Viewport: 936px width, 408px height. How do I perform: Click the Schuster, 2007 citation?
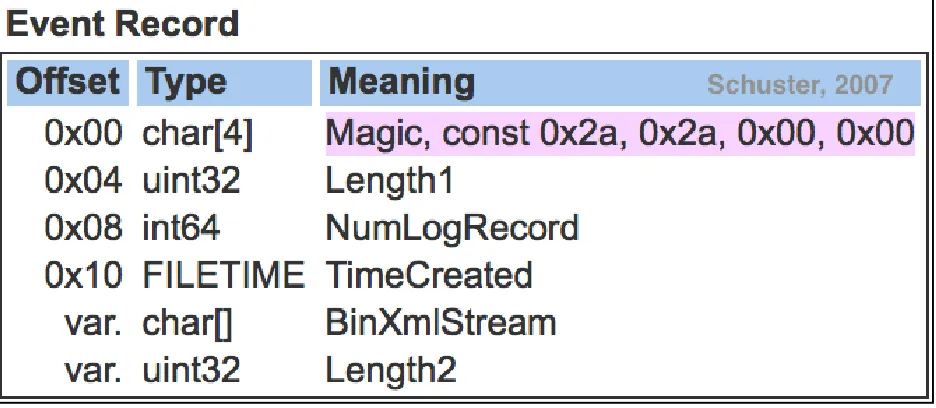coord(800,85)
